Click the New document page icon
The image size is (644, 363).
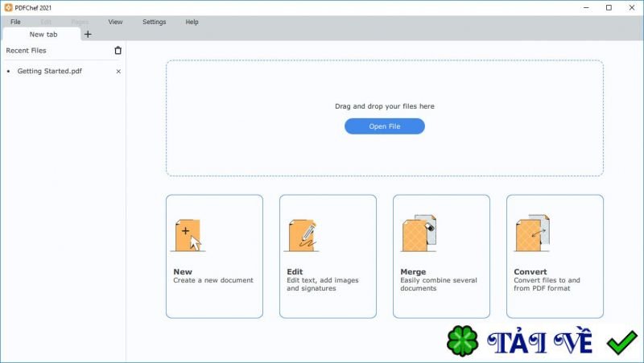[x=188, y=235]
